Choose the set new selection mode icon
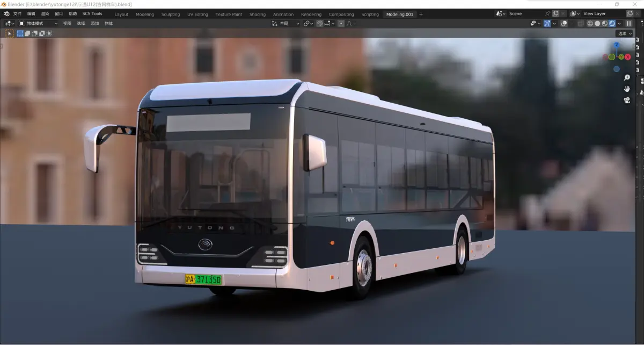The height and width of the screenshot is (345, 644). tap(20, 33)
